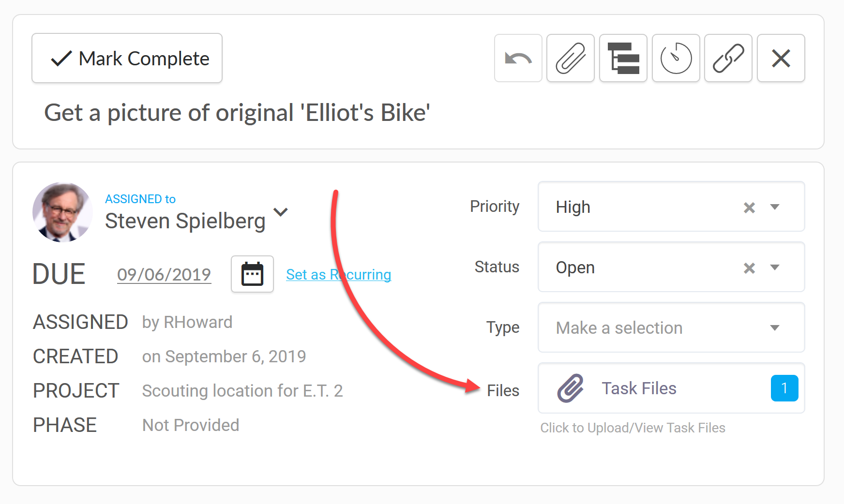Open the Type selection dropdown
This screenshot has width=844, height=504.
click(671, 327)
